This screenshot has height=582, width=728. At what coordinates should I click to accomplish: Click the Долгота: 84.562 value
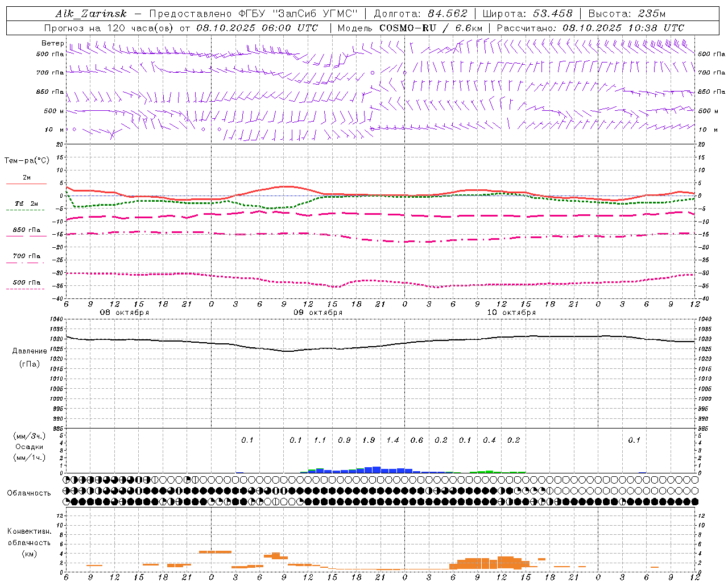(x=420, y=14)
